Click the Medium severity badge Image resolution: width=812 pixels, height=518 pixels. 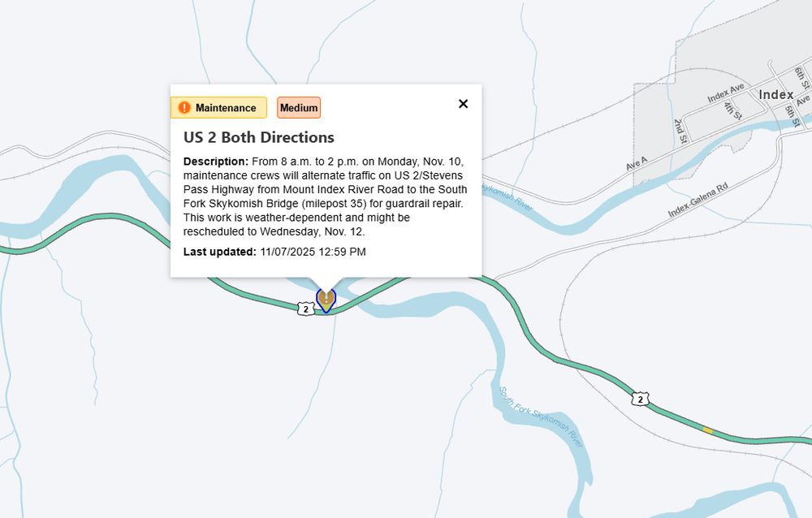(x=297, y=107)
